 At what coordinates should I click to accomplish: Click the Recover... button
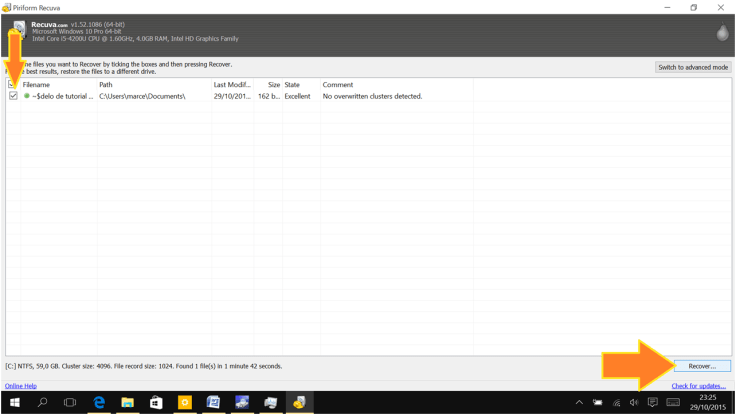coord(701,366)
